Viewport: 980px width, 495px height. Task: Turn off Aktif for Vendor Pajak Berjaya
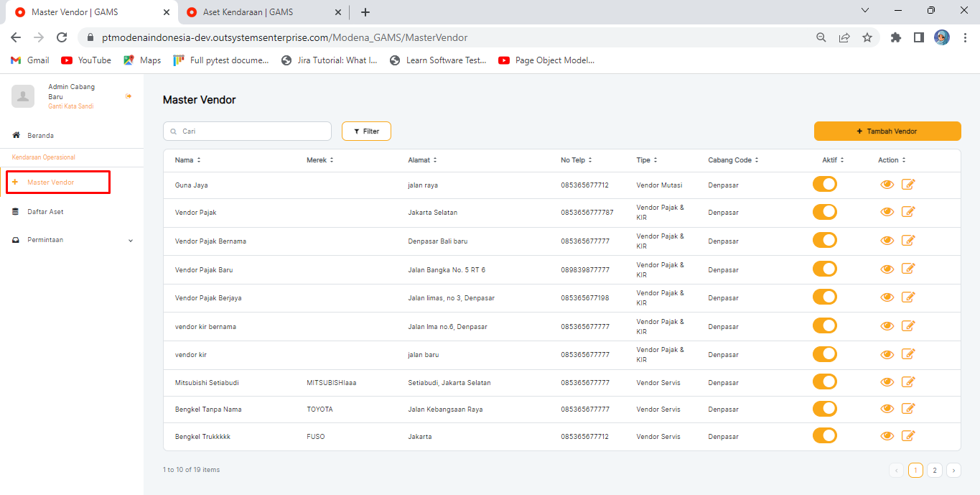824,297
